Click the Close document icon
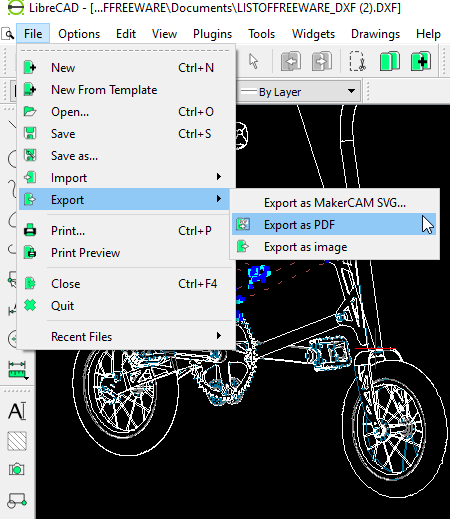The width and height of the screenshot is (450, 519). (30, 283)
